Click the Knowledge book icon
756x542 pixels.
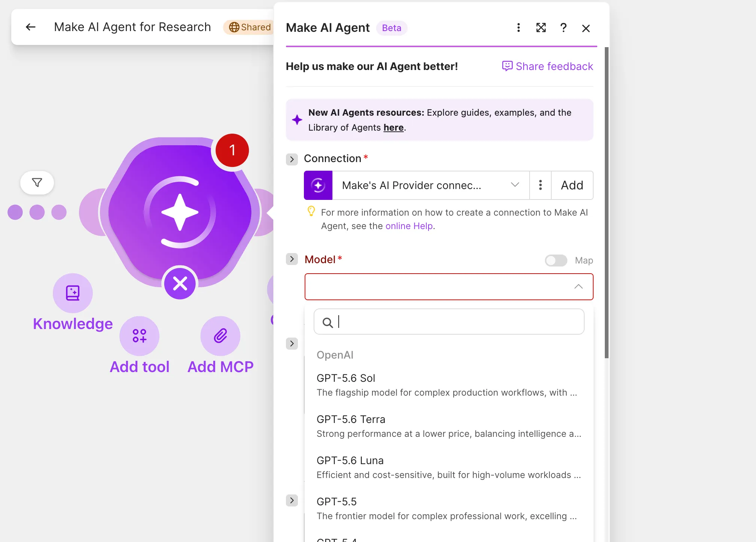pos(73,293)
